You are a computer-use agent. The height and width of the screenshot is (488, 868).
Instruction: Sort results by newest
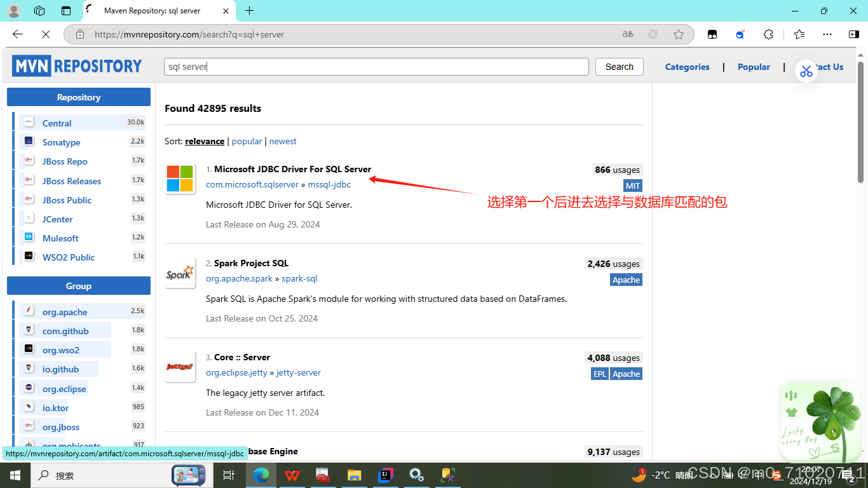pos(283,141)
